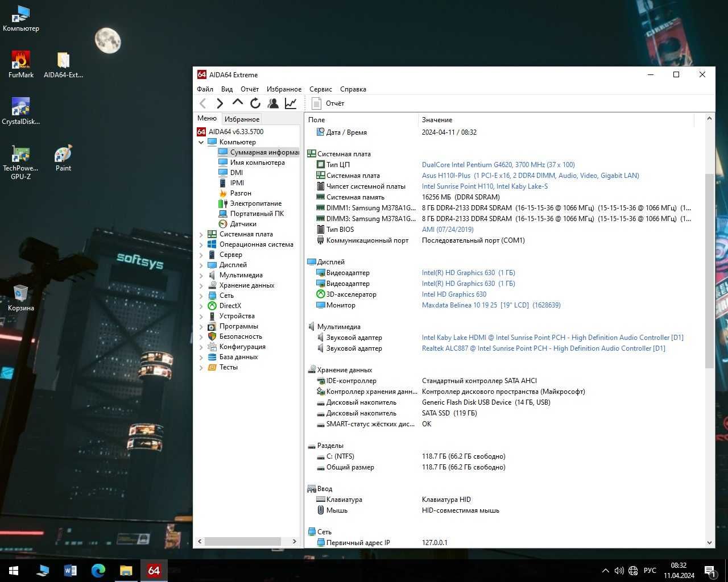Open the Отчёт menu in menu bar
Viewport: 728px width, 582px height.
click(x=250, y=89)
